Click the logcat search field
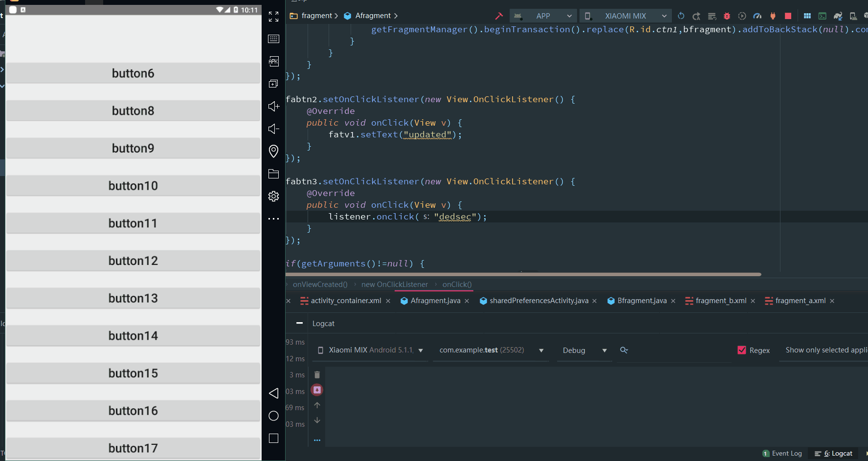Image resolution: width=868 pixels, height=461 pixels. click(675, 350)
